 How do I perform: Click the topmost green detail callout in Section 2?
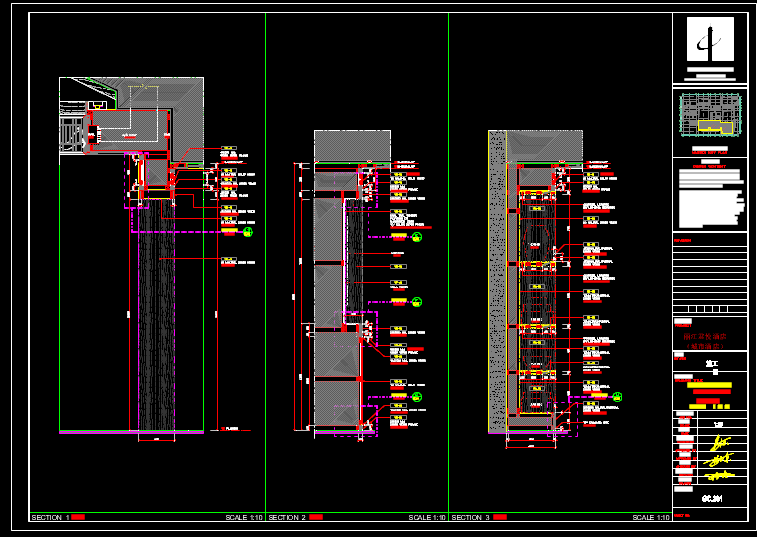(x=417, y=237)
